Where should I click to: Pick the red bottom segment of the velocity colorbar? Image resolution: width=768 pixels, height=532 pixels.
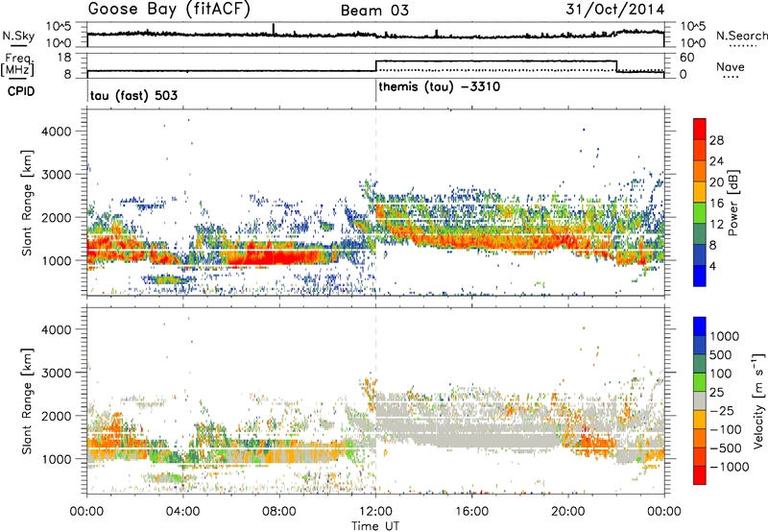pyautogui.click(x=700, y=475)
